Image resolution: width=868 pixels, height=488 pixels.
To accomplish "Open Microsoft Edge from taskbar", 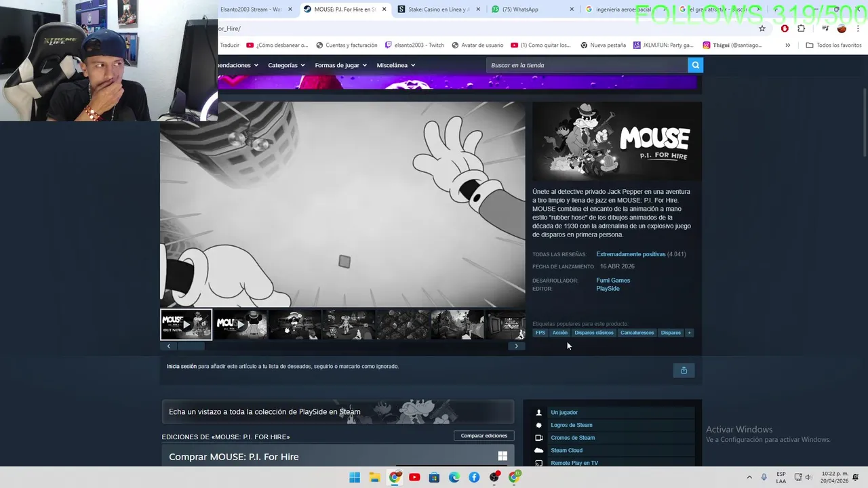I will pyautogui.click(x=454, y=477).
